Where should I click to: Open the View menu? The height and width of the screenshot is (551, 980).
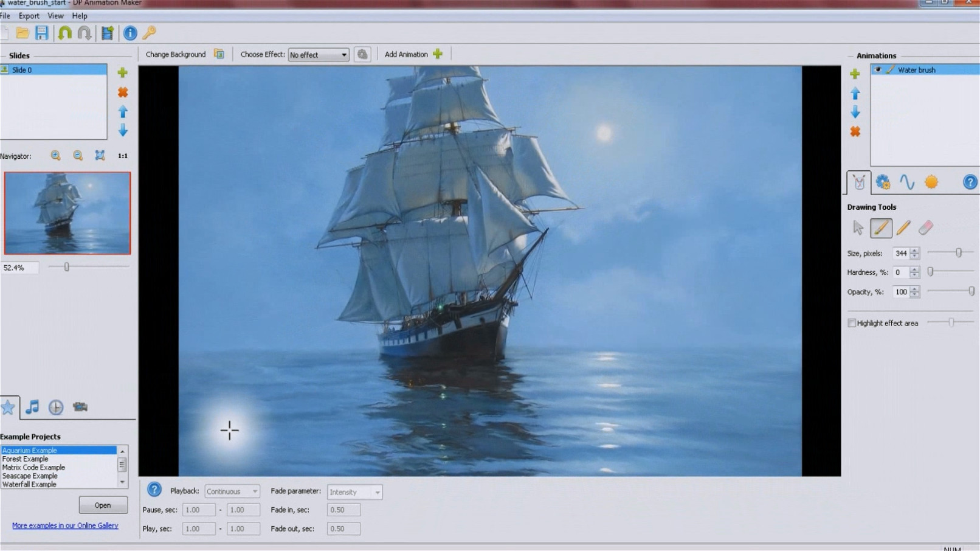(x=55, y=16)
